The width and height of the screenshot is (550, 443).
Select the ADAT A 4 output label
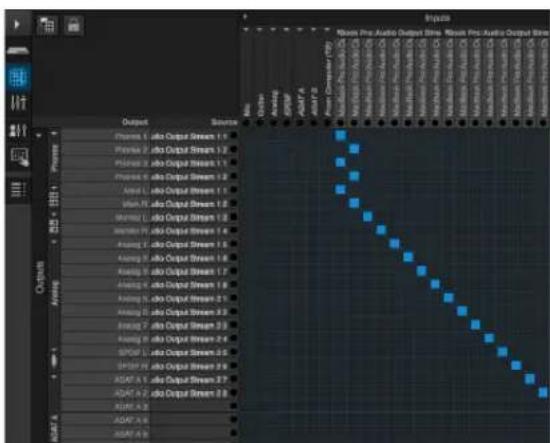pyautogui.click(x=131, y=420)
